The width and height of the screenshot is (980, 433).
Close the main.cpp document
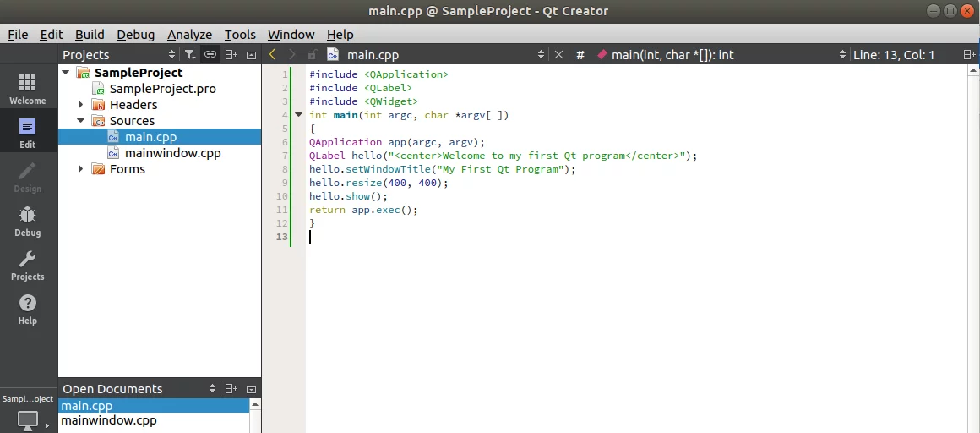pos(558,55)
